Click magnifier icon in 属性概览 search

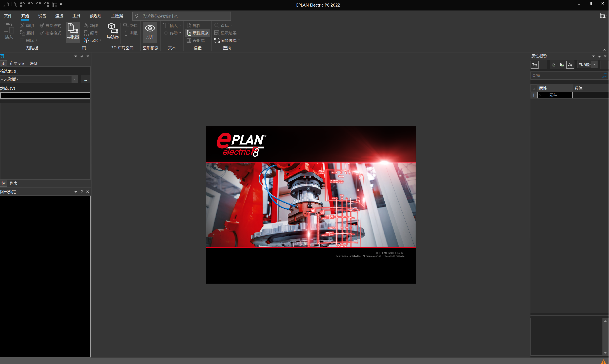pyautogui.click(x=604, y=76)
